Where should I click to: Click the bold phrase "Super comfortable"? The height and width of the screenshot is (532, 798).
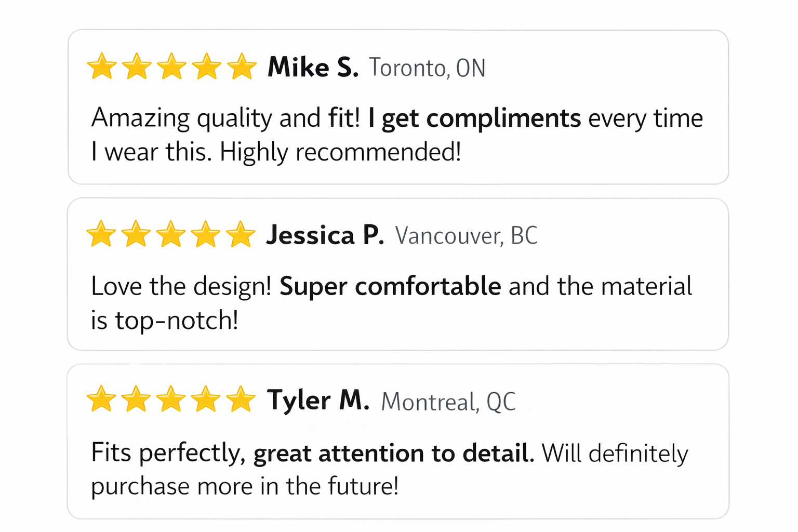390,286
